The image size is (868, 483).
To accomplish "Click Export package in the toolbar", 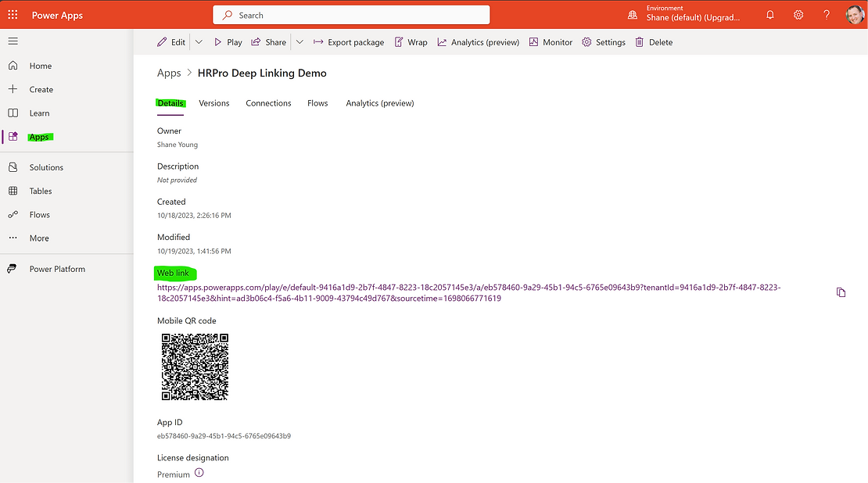I will coord(349,42).
